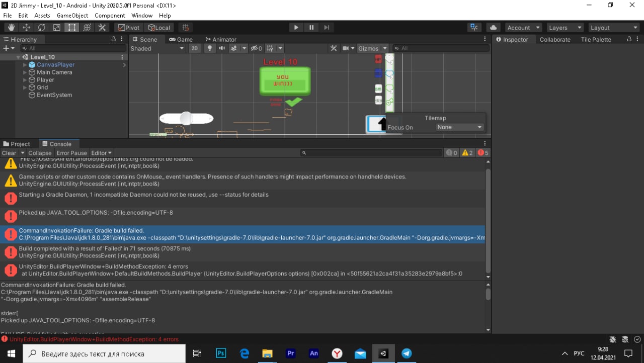Toggle scene effects icon
Viewport: 644px width, 363px height.
point(234,48)
